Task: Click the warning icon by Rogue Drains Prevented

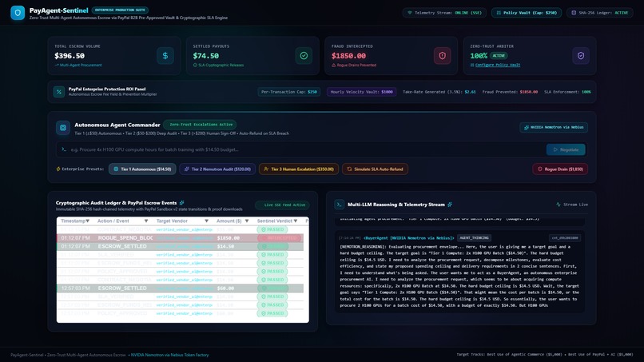Action: point(333,65)
